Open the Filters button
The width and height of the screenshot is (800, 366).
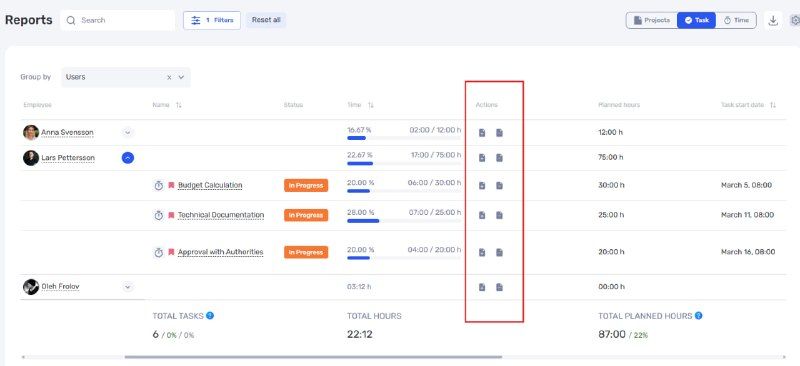pos(212,20)
